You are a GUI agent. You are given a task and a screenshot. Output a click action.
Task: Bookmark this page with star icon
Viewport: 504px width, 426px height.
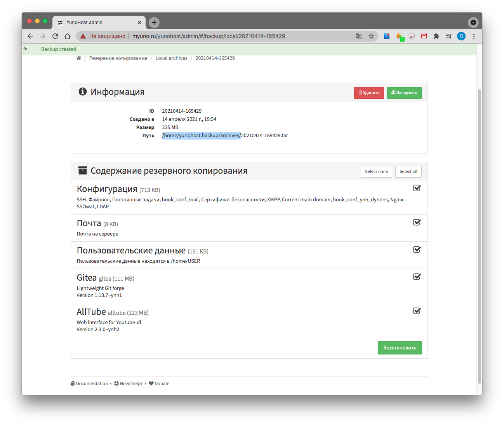pyautogui.click(x=371, y=36)
